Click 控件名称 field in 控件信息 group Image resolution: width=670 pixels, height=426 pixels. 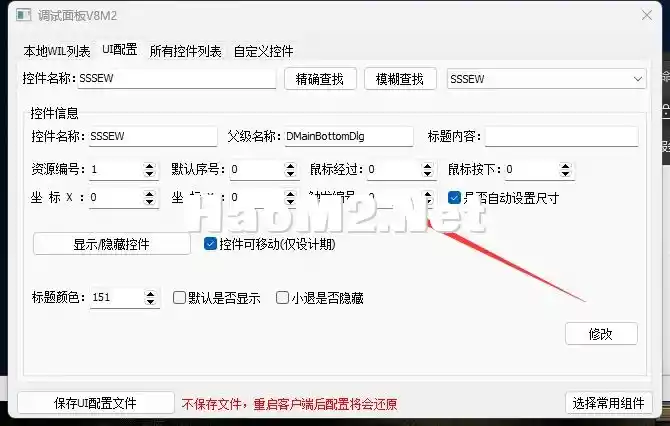(153, 136)
